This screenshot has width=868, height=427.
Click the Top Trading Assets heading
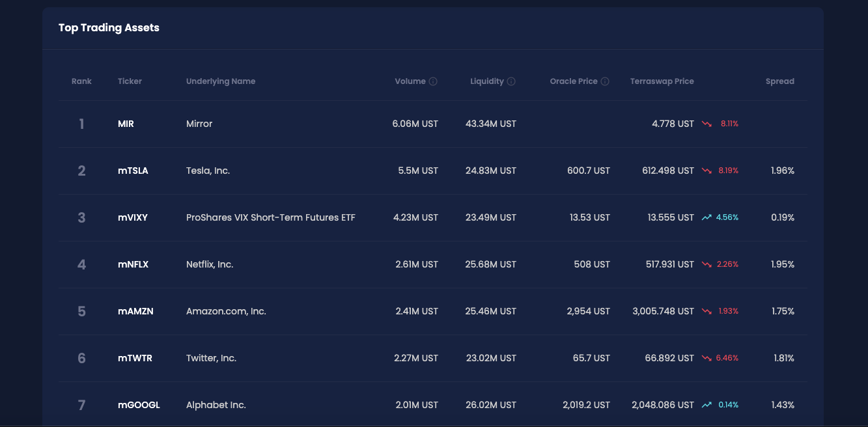click(x=109, y=28)
